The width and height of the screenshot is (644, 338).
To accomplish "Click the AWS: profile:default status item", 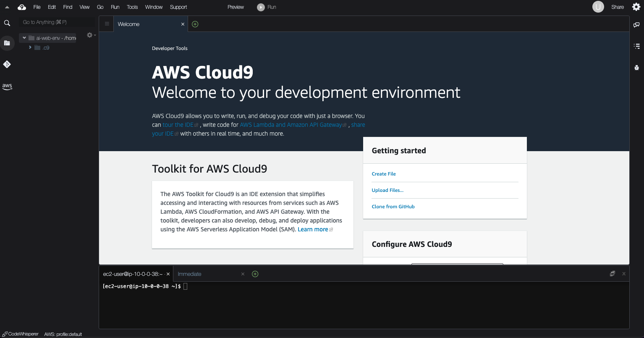I will (x=63, y=334).
